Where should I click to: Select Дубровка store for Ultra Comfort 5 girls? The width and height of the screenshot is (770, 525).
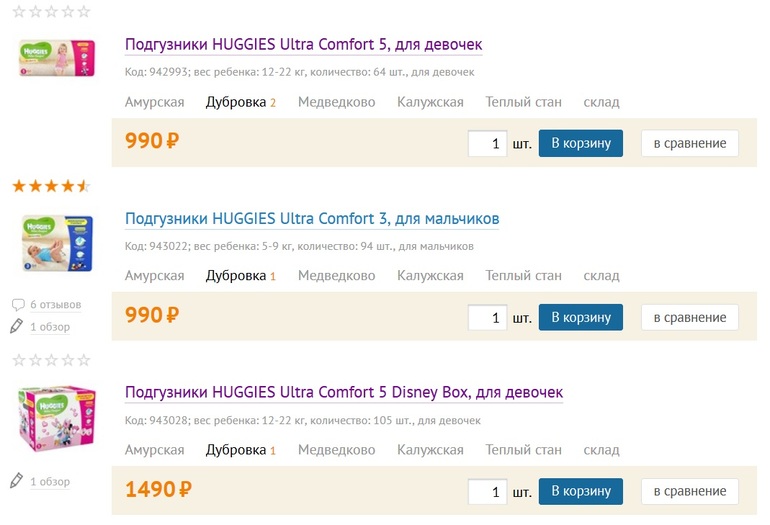click(236, 102)
